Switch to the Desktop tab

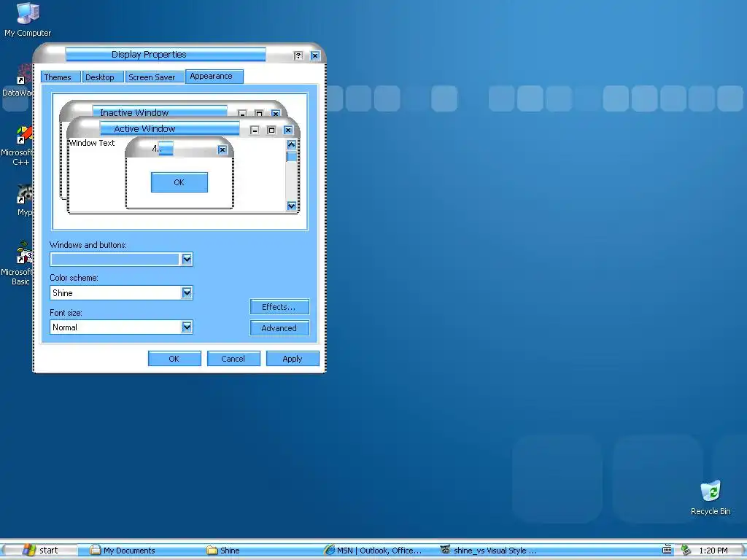[x=103, y=77]
